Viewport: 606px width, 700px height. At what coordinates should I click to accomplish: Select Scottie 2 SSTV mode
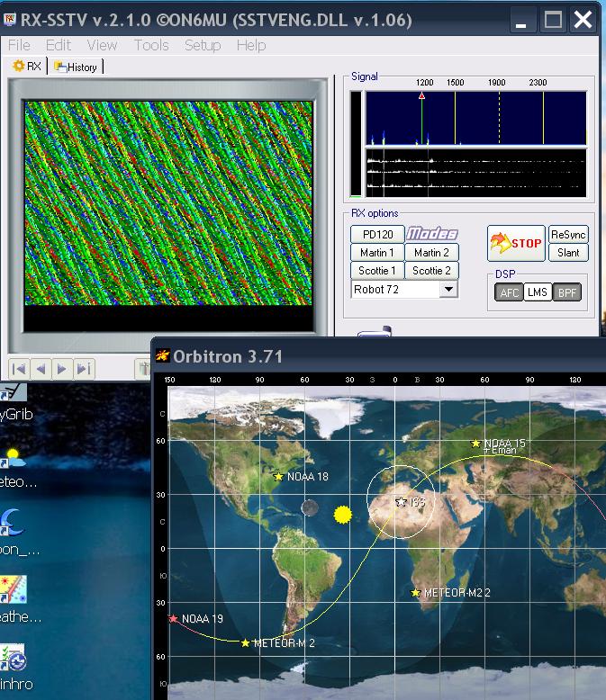(431, 271)
